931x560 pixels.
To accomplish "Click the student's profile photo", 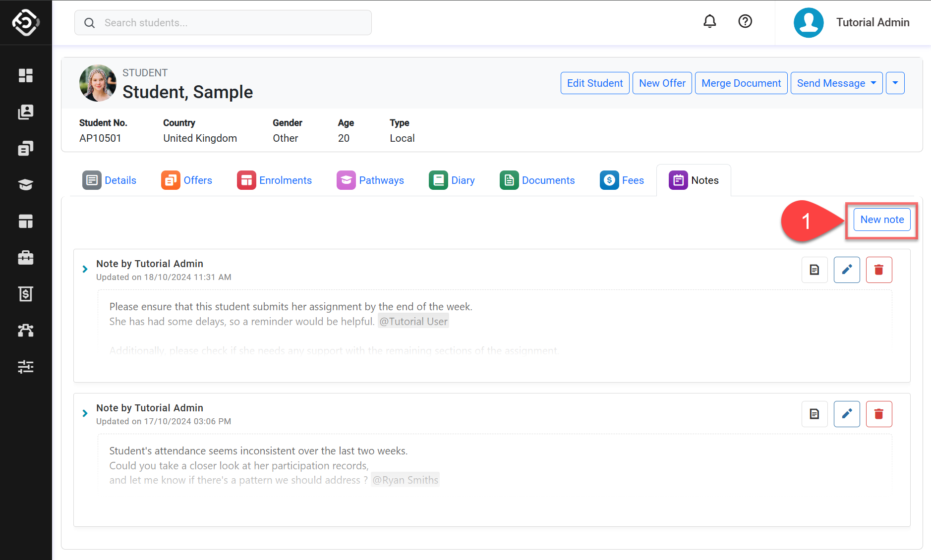I will [x=98, y=83].
